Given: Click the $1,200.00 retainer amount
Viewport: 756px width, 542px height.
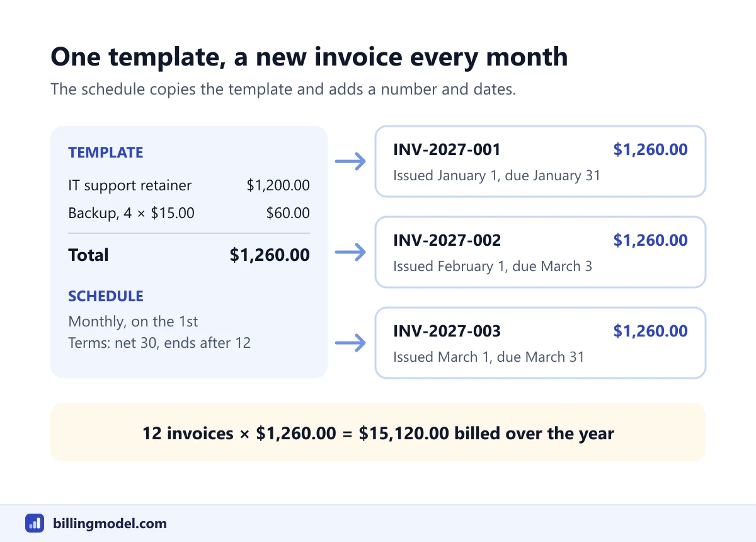Looking at the screenshot, I should [278, 185].
